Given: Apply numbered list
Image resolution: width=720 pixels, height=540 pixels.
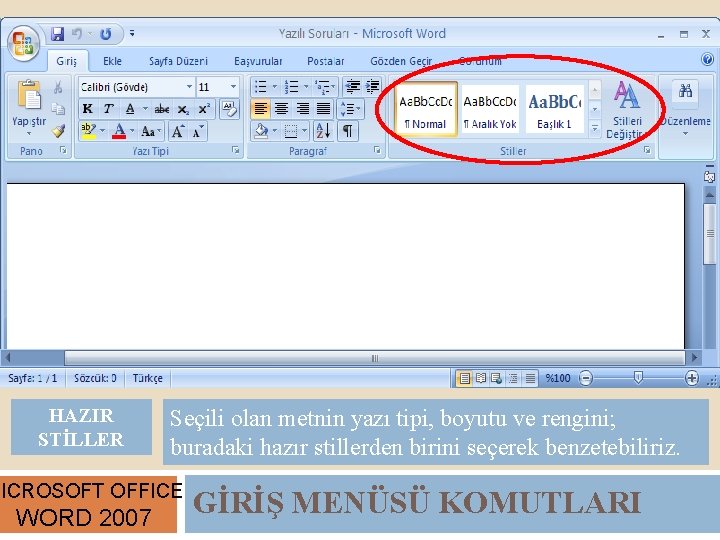Looking at the screenshot, I should (292, 86).
